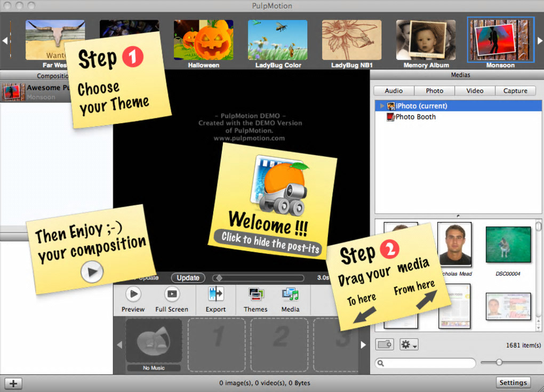
Task: Click the status text showing 0 image(s)
Action: pos(265,383)
